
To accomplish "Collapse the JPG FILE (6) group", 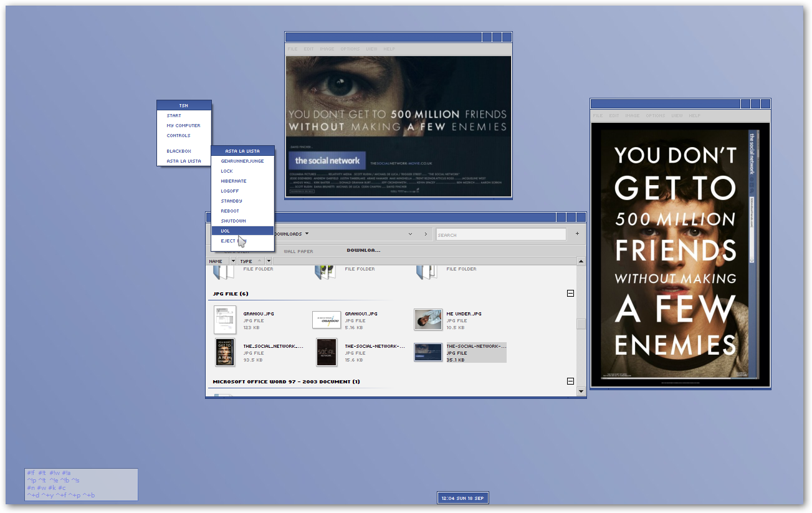I will (570, 293).
